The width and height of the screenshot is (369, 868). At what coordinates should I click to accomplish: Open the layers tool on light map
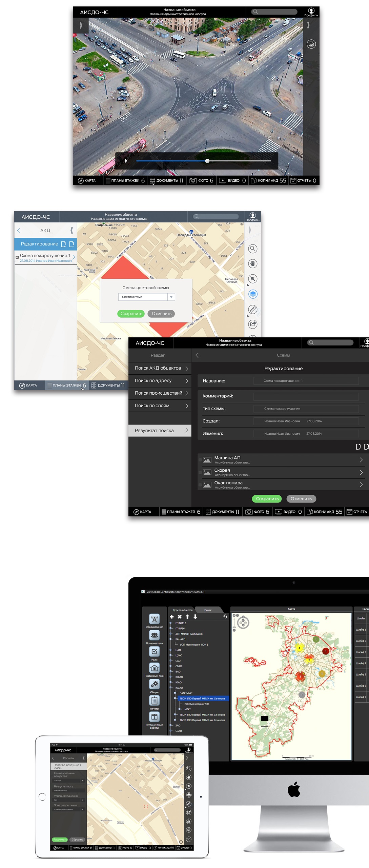(253, 294)
